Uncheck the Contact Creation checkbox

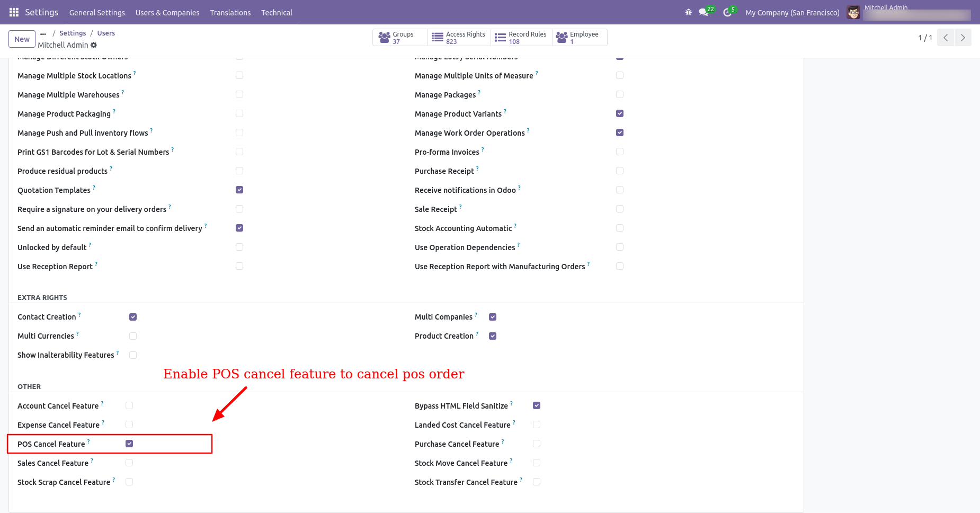133,317
